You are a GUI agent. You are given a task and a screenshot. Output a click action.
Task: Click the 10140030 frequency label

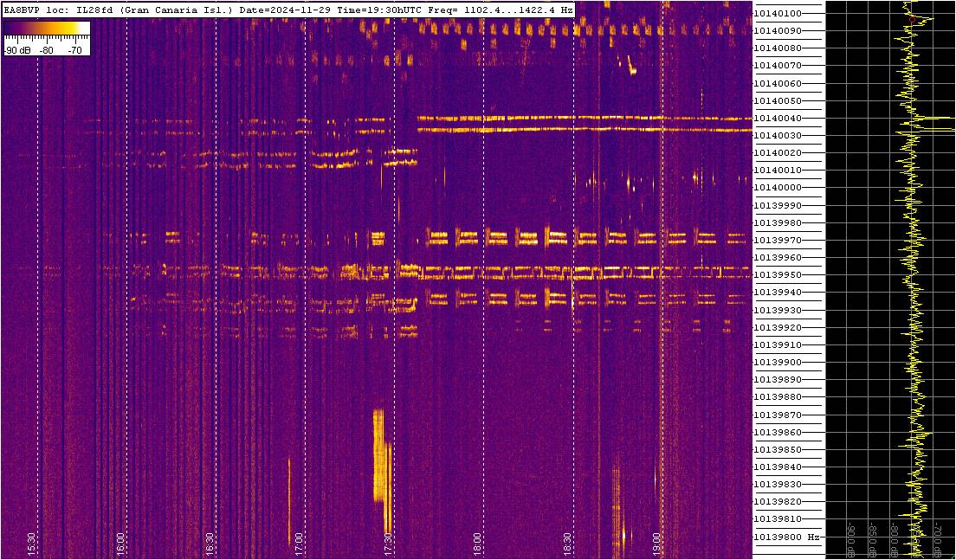(x=778, y=135)
